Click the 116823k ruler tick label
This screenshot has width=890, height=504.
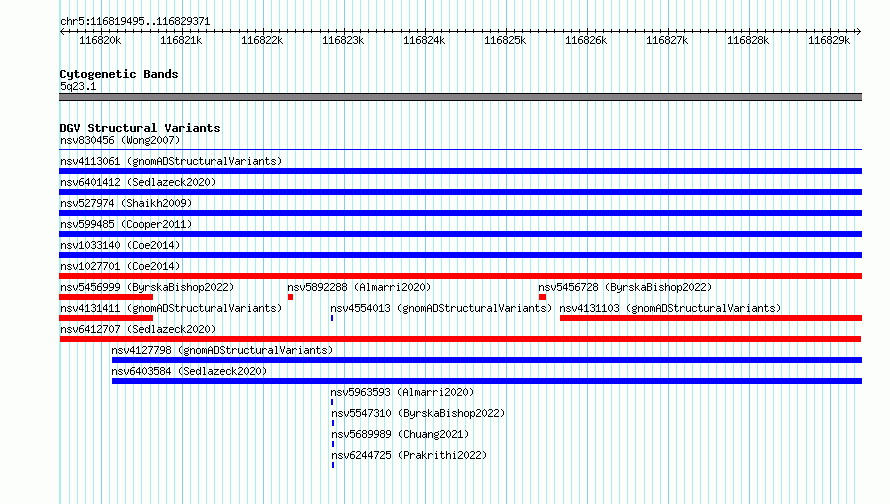pos(343,41)
